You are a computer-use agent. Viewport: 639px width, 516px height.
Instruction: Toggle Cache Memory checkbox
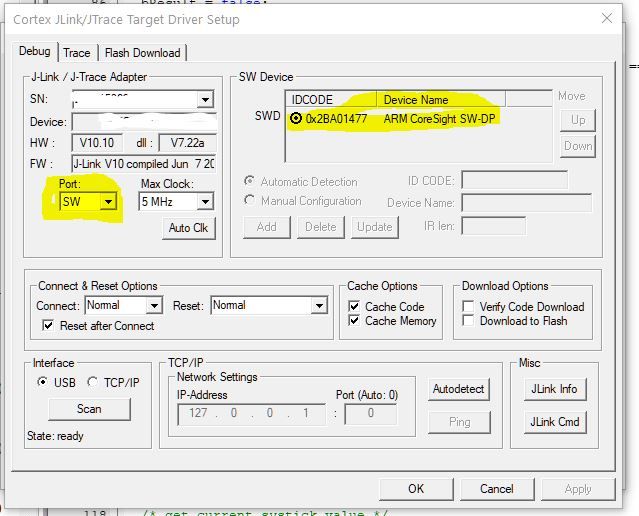(x=354, y=320)
